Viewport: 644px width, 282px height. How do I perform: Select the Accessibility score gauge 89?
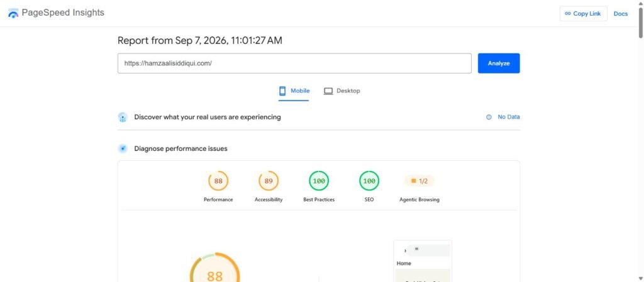pyautogui.click(x=269, y=181)
